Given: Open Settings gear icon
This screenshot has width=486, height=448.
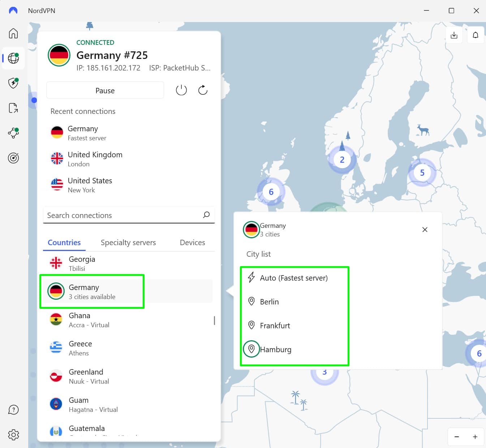Looking at the screenshot, I should click(x=13, y=435).
